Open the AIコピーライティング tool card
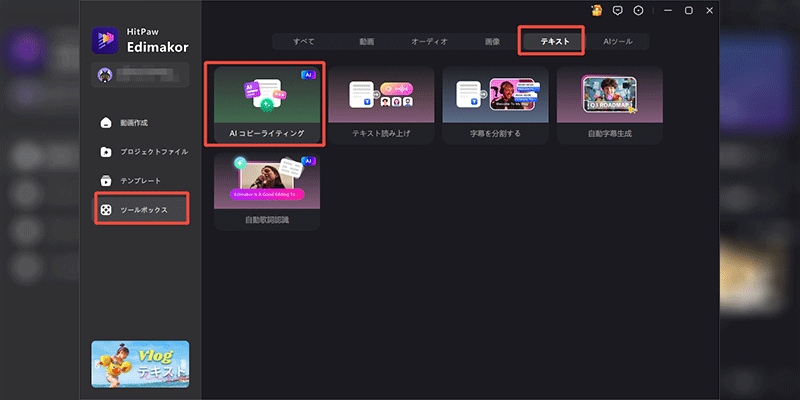This screenshot has width=800, height=400. pos(266,104)
